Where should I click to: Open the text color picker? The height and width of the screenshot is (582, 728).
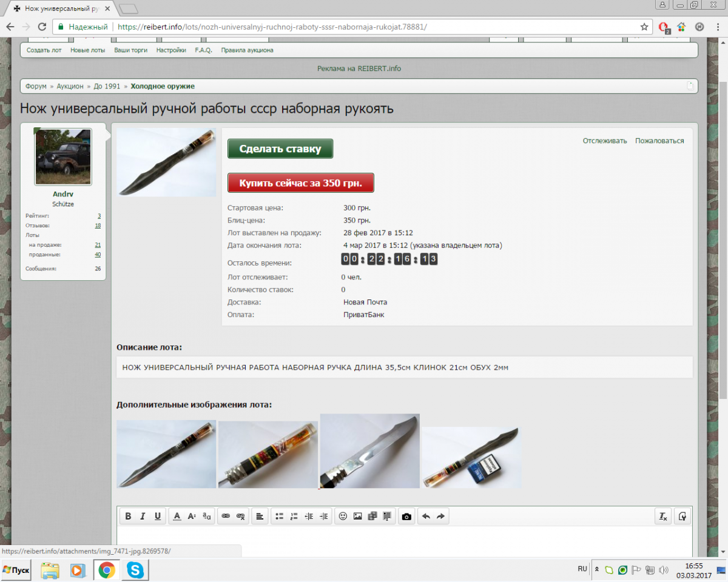(177, 517)
